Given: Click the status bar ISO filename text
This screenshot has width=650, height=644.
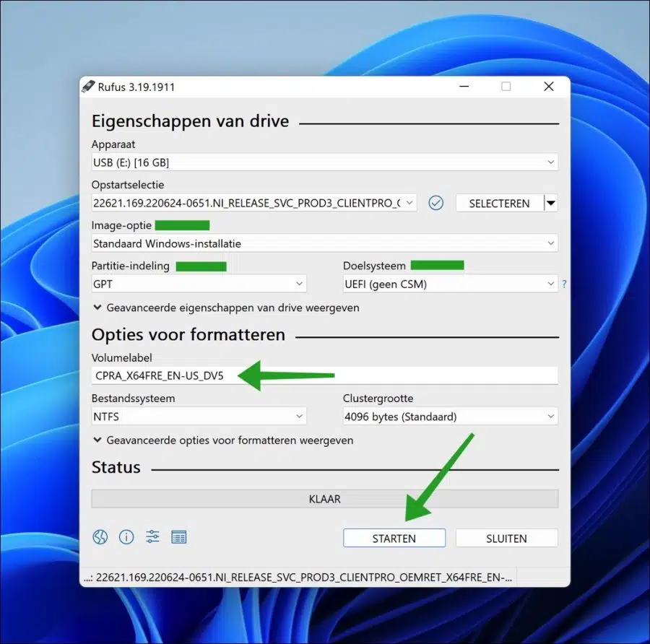Looking at the screenshot, I should [298, 578].
